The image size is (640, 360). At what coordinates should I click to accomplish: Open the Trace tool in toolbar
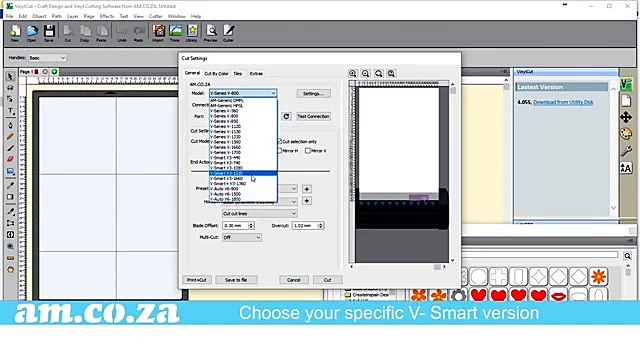(175, 33)
